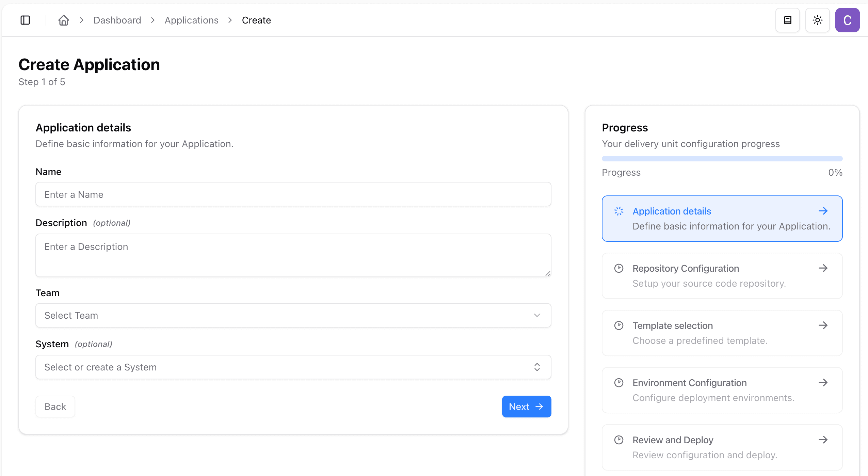Click the delivery unit progress bar
Viewport: 868px width, 476px height.
coord(722,159)
